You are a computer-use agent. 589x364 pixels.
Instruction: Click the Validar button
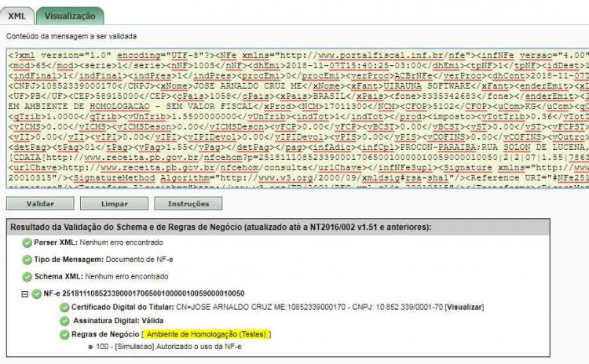point(40,204)
